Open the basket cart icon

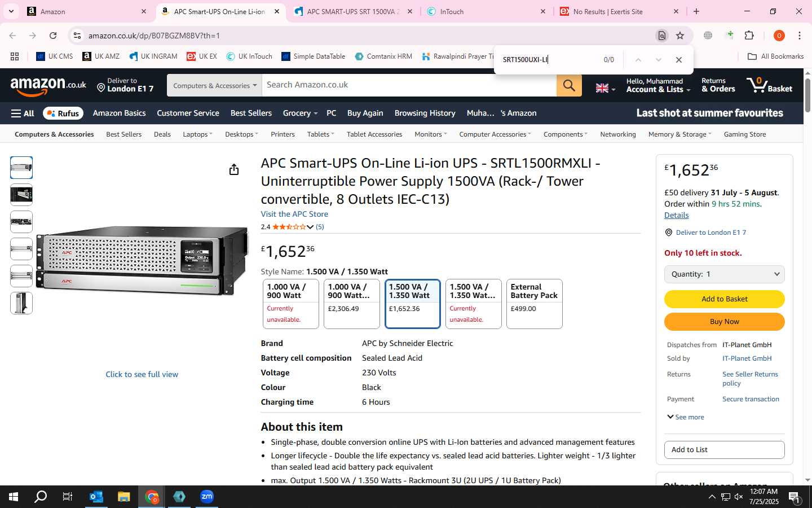coord(770,85)
